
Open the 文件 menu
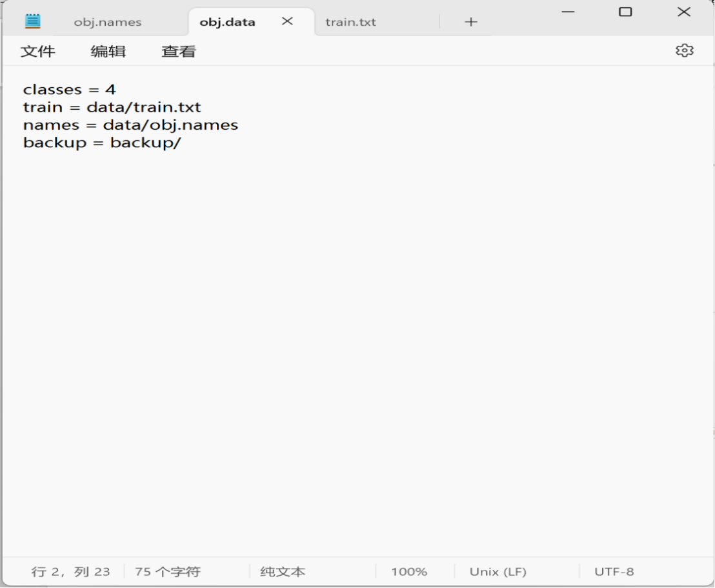pyautogui.click(x=38, y=51)
